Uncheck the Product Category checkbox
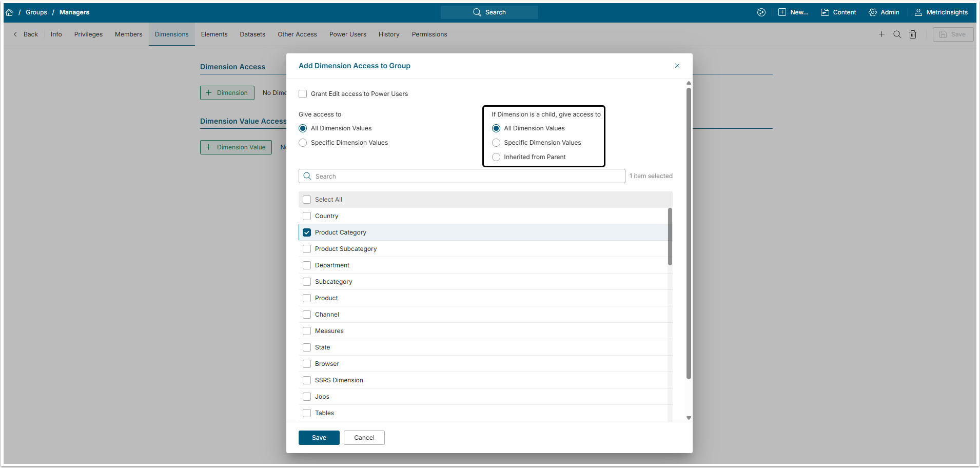Screen dimensions: 980x468 307,232
